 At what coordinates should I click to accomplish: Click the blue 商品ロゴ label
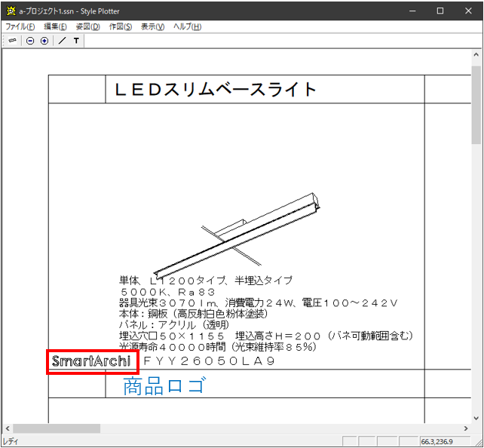pos(164,387)
